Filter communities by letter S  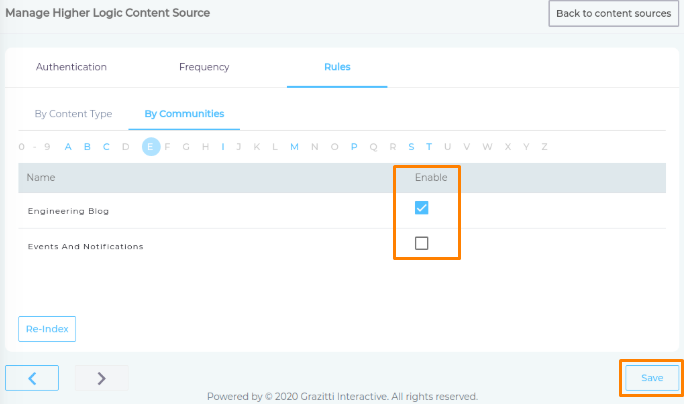tap(411, 147)
